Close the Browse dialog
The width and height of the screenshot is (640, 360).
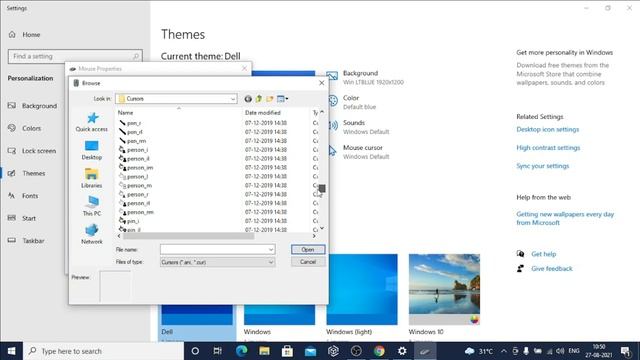click(322, 83)
